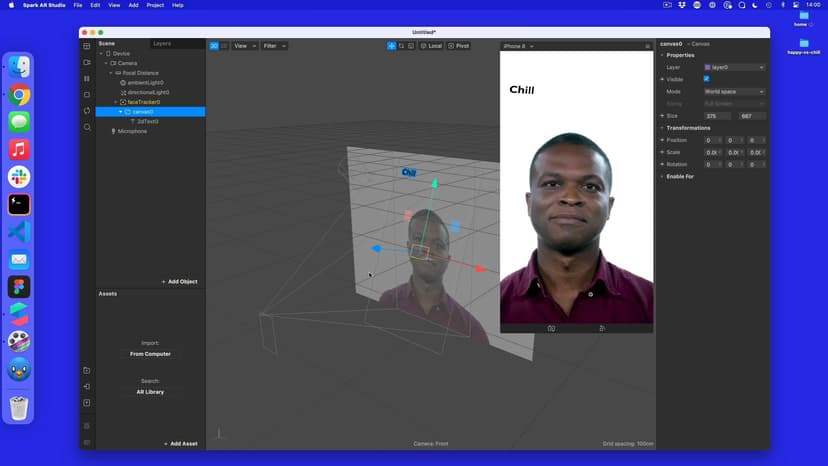Select the 2D viewport mode icon
Screen dimensions: 828x466
click(224, 46)
